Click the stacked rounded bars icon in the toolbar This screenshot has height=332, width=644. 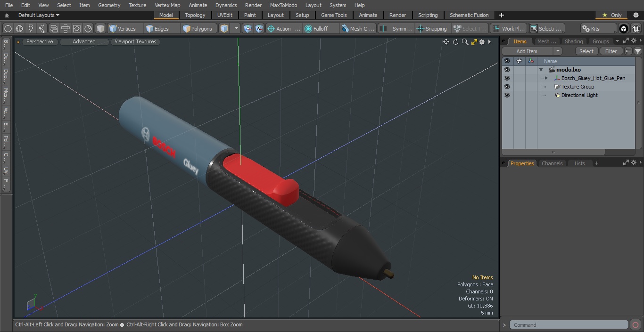(x=54, y=29)
